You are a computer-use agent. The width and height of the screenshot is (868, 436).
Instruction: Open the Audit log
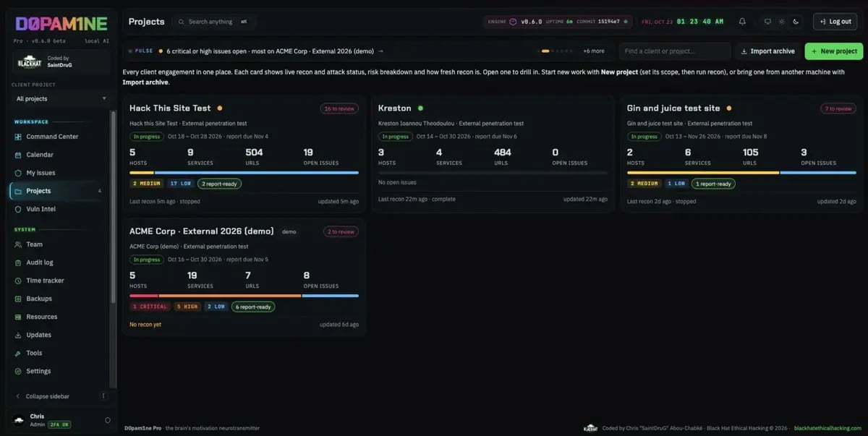59,262
